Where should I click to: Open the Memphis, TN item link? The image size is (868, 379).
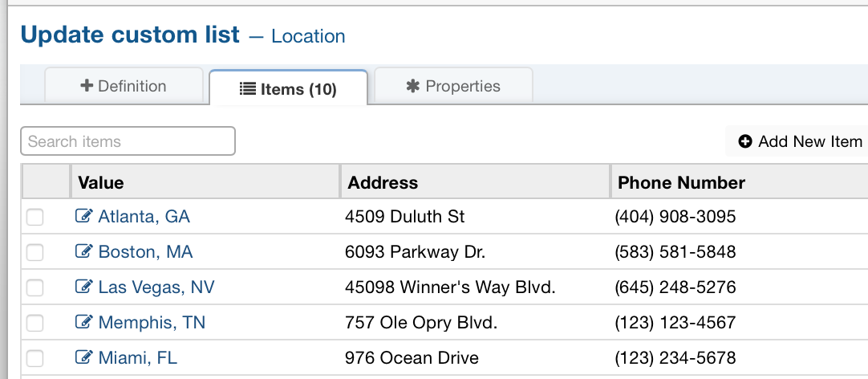(x=152, y=323)
